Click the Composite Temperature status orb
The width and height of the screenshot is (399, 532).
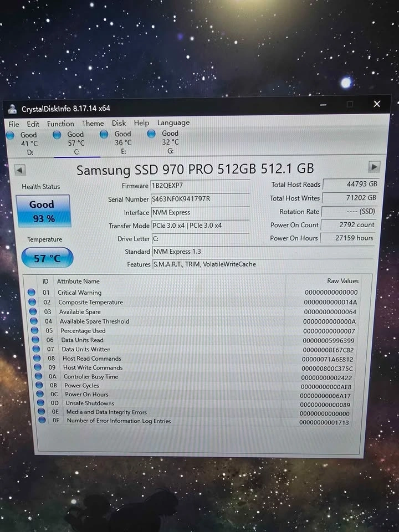click(x=32, y=302)
